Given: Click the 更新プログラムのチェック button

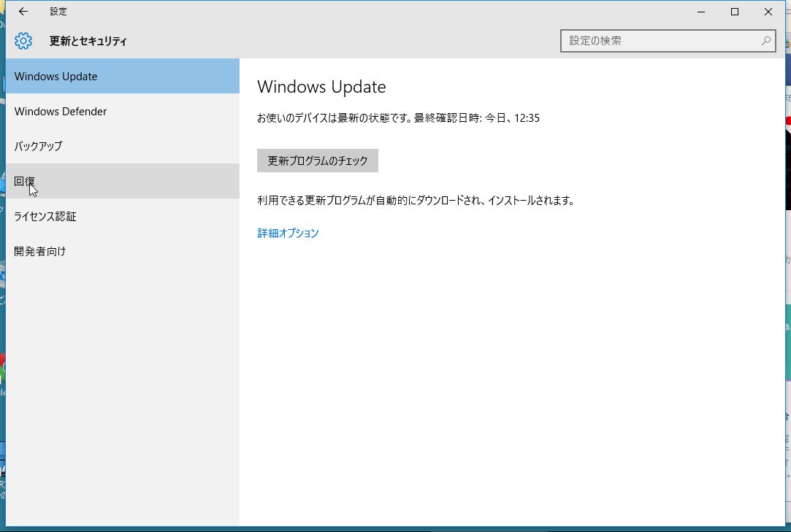Looking at the screenshot, I should point(317,161).
